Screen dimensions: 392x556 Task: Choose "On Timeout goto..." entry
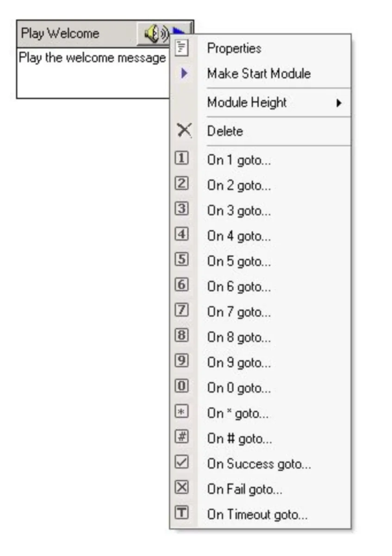pos(257,515)
